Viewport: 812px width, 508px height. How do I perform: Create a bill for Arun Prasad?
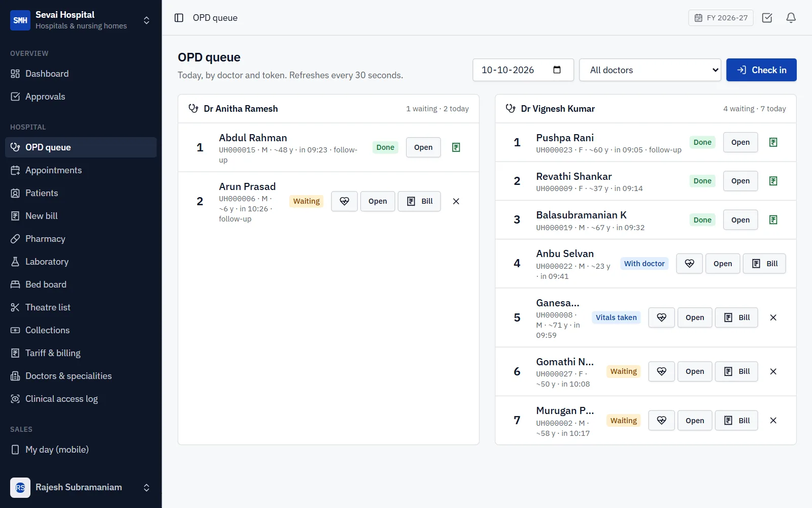(x=419, y=201)
